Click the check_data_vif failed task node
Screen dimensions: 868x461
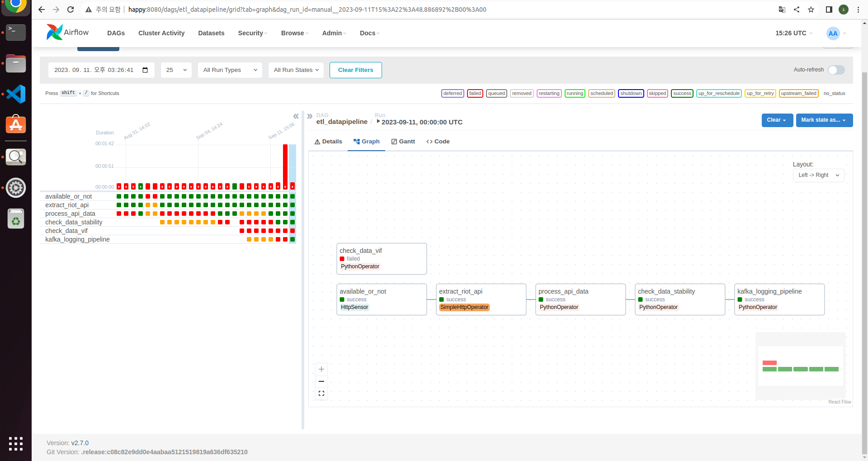[381, 258]
